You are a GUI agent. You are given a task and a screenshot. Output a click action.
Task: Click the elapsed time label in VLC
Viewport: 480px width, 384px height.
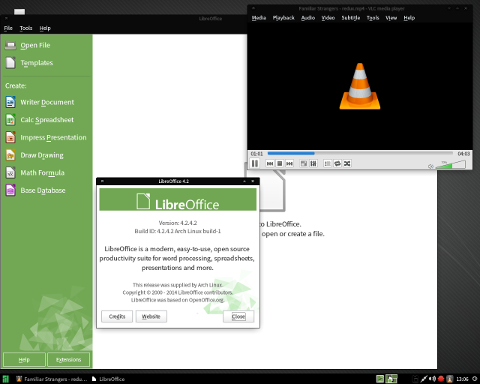[x=257, y=154]
